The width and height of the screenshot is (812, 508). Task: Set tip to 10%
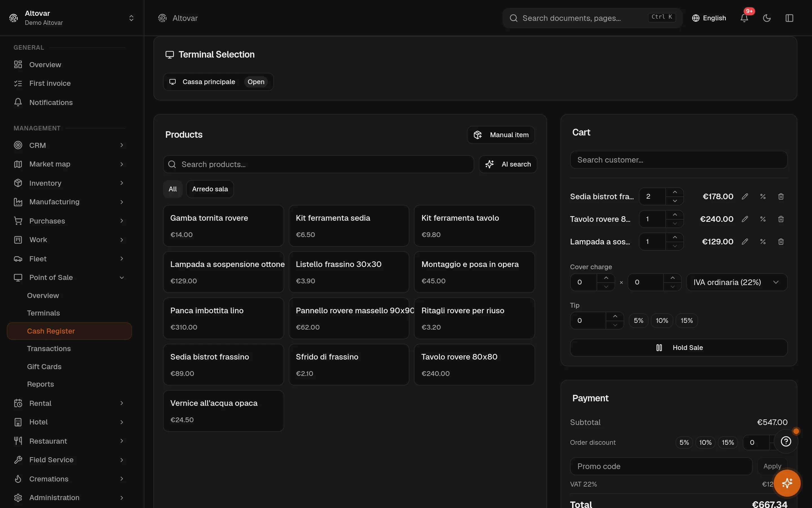[662, 321]
